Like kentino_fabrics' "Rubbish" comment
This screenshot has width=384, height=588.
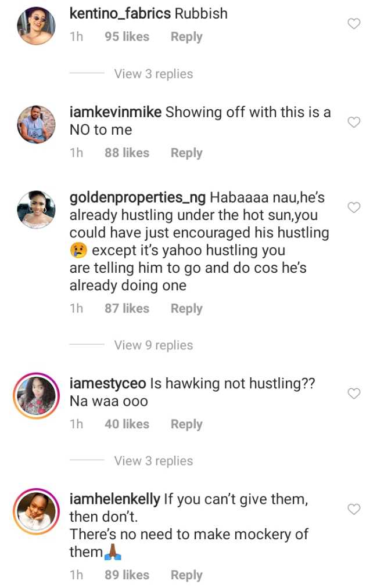(354, 24)
